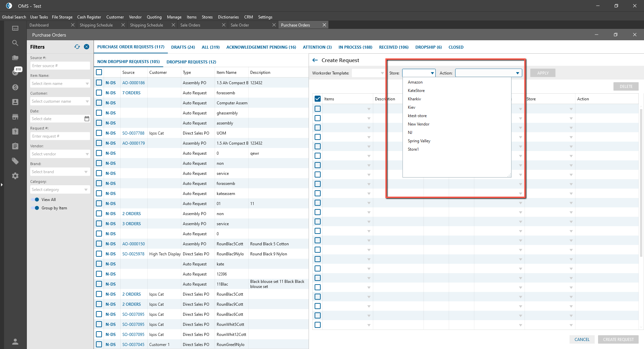
Task: Clear filters with the blue X icon
Action: coord(87,47)
